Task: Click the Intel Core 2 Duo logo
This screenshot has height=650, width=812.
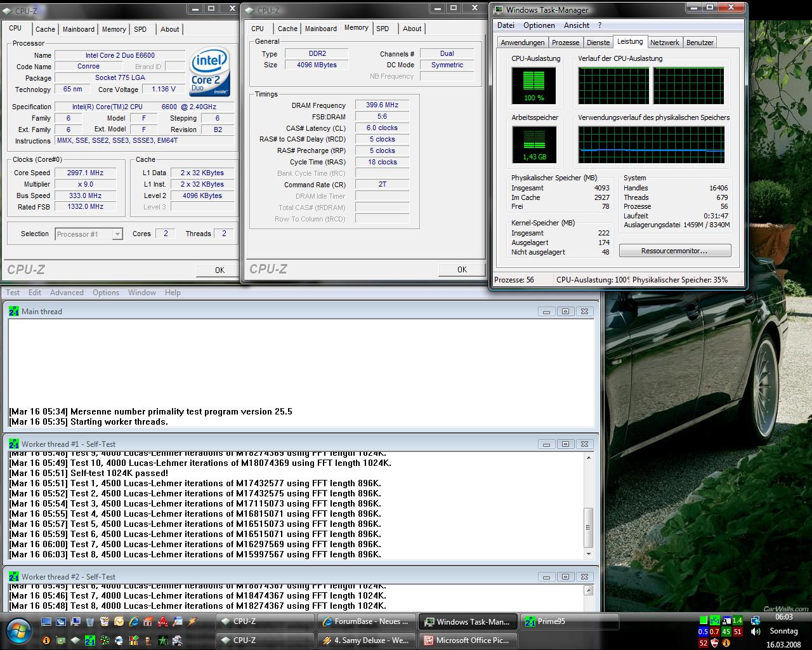Action: (210, 71)
